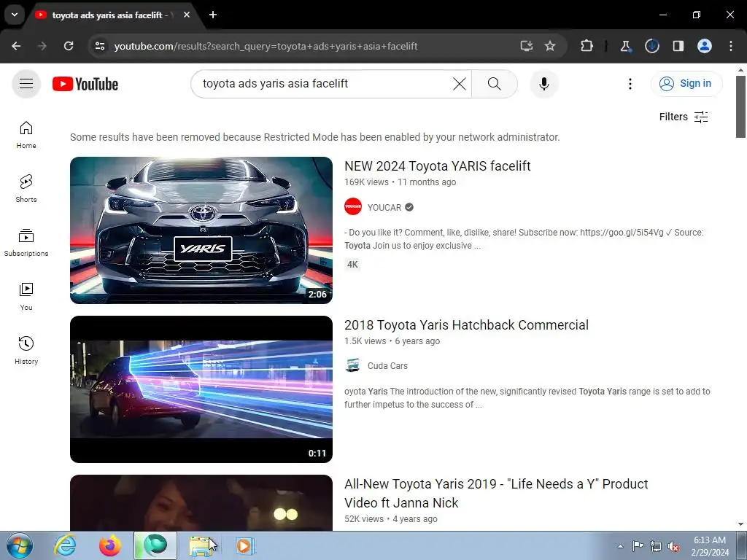This screenshot has width=747, height=560.
Task: Open the Chrome profile avatar
Action: [x=705, y=46]
